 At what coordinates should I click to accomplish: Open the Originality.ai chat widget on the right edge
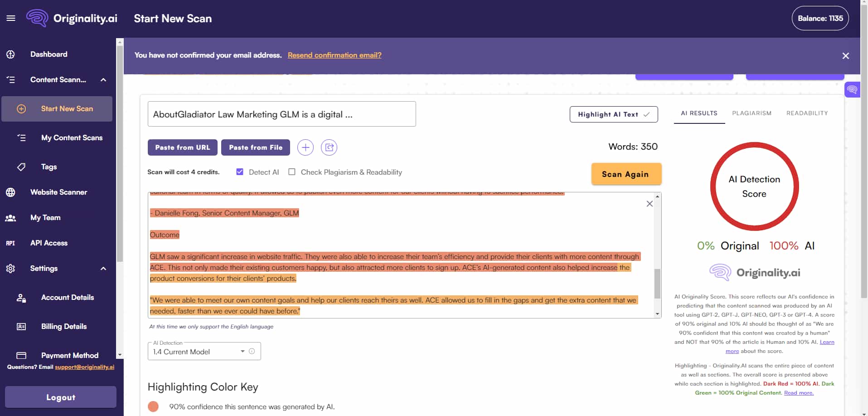[x=852, y=89]
